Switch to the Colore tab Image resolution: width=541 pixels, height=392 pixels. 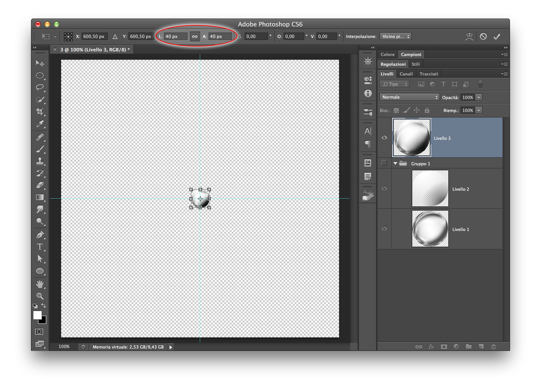pyautogui.click(x=387, y=55)
